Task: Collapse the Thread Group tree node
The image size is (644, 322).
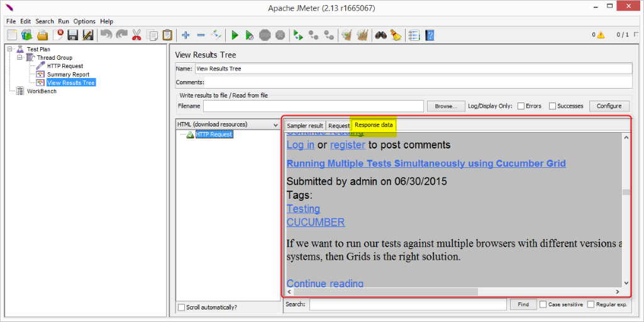Action: pyautogui.click(x=19, y=57)
